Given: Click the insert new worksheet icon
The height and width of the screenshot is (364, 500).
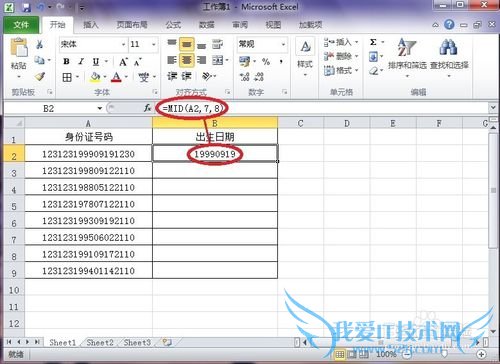Looking at the screenshot, I should click(167, 342).
